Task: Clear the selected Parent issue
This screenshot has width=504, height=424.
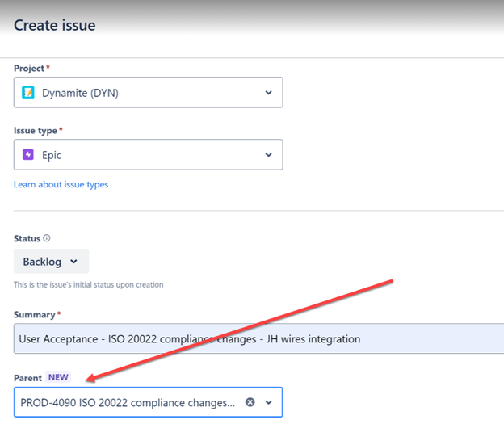Action: [250, 402]
